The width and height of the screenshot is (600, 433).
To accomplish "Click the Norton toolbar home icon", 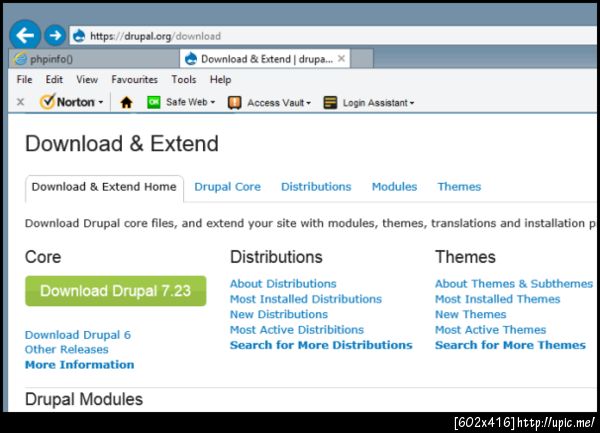I will pos(126,103).
